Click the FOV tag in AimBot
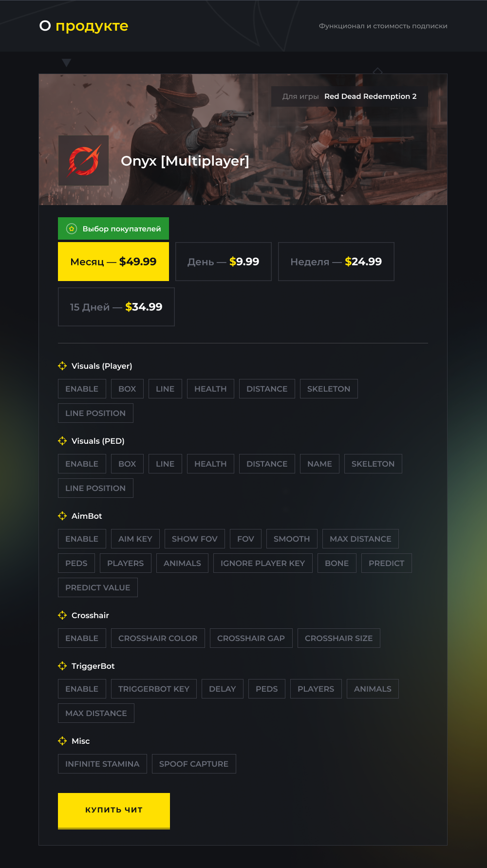The height and width of the screenshot is (868, 487). coord(245,539)
